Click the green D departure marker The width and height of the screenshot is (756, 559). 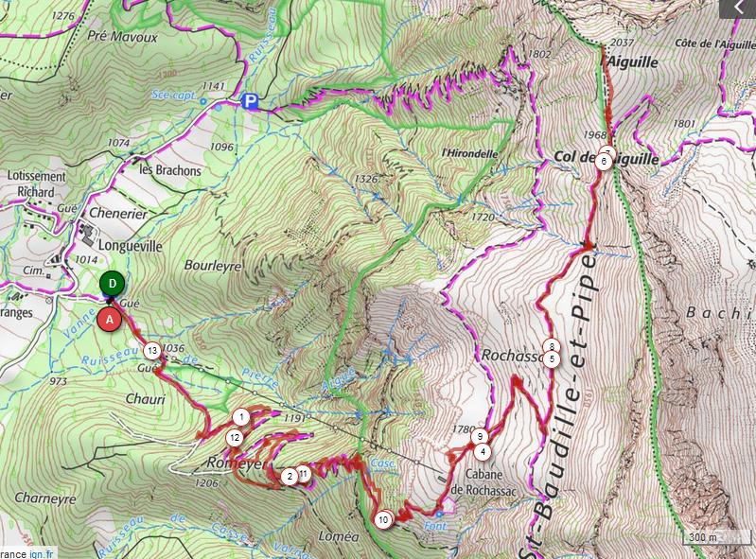pos(113,284)
